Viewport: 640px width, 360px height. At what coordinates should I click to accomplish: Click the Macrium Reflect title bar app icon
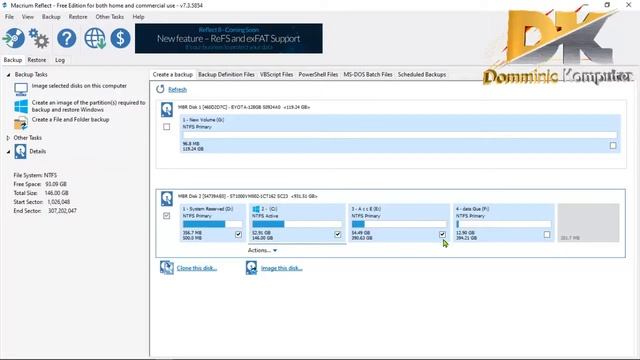(x=4, y=5)
